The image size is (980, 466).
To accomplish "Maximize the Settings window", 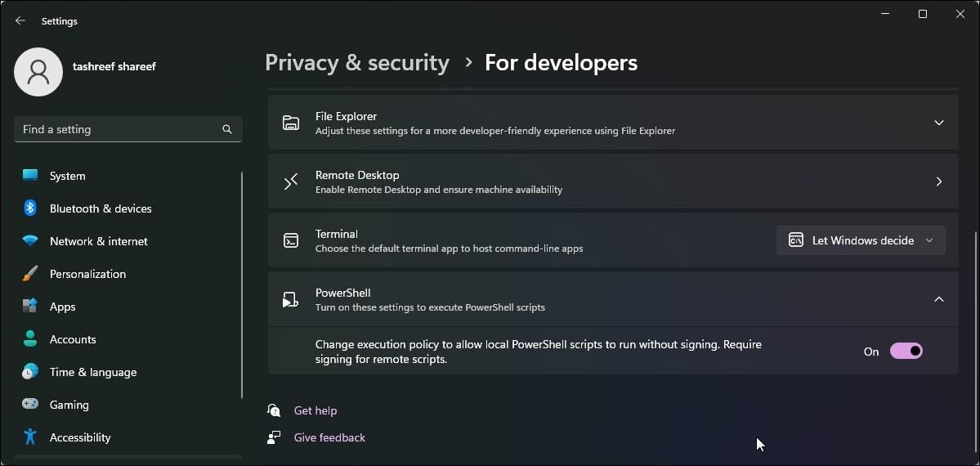I will (923, 14).
